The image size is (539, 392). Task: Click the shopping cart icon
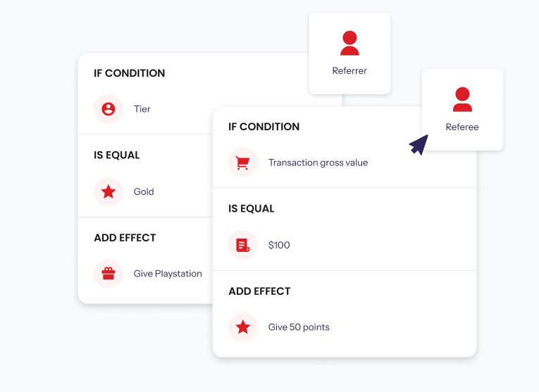(242, 163)
